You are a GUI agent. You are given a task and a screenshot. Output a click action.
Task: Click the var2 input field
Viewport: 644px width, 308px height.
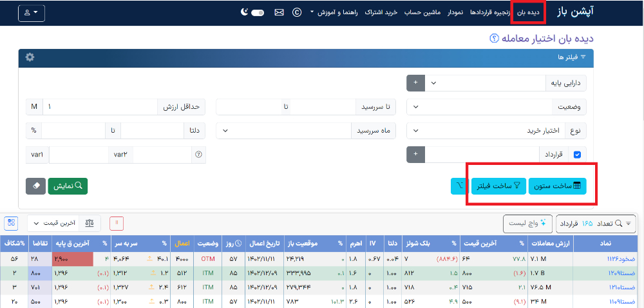[x=162, y=155]
